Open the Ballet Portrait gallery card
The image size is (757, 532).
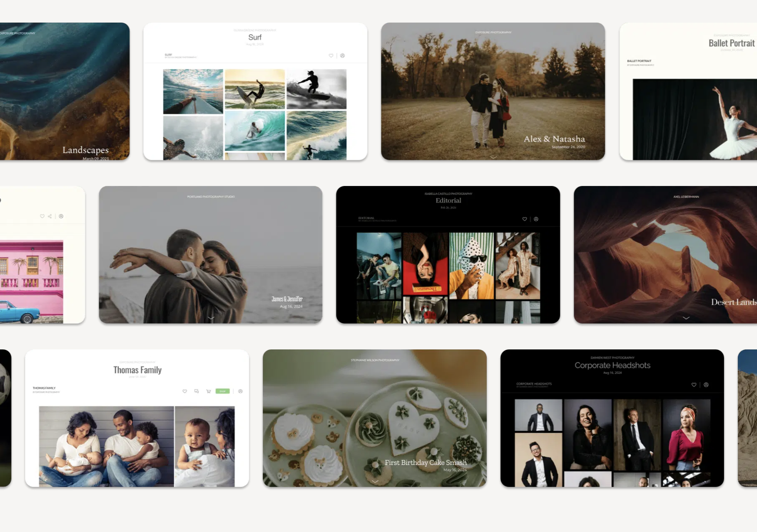[688, 91]
